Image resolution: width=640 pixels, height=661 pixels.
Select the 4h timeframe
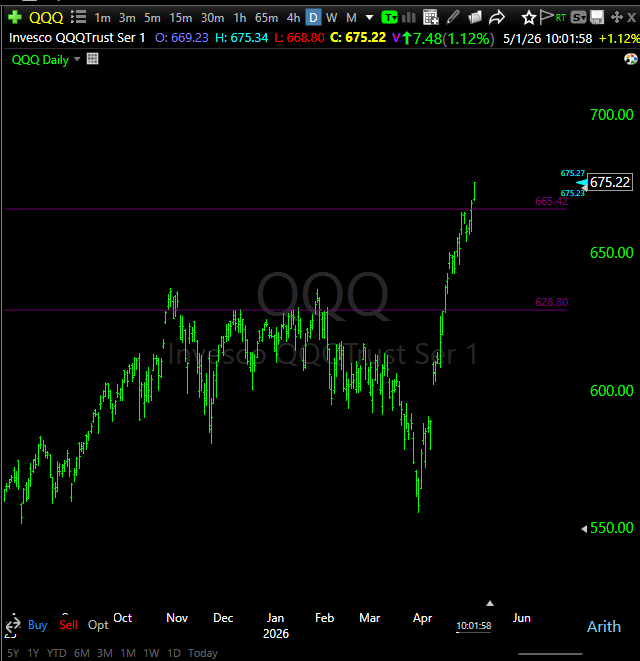(x=293, y=18)
